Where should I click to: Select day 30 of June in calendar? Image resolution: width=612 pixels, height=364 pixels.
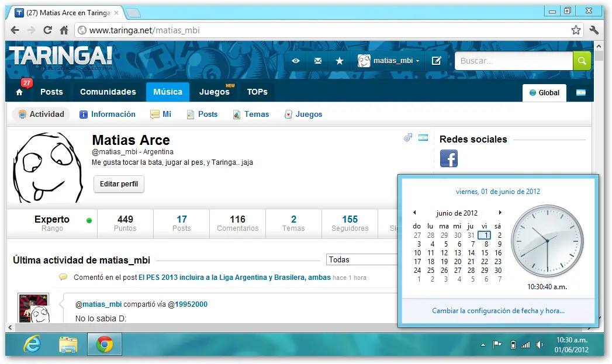tap(497, 271)
